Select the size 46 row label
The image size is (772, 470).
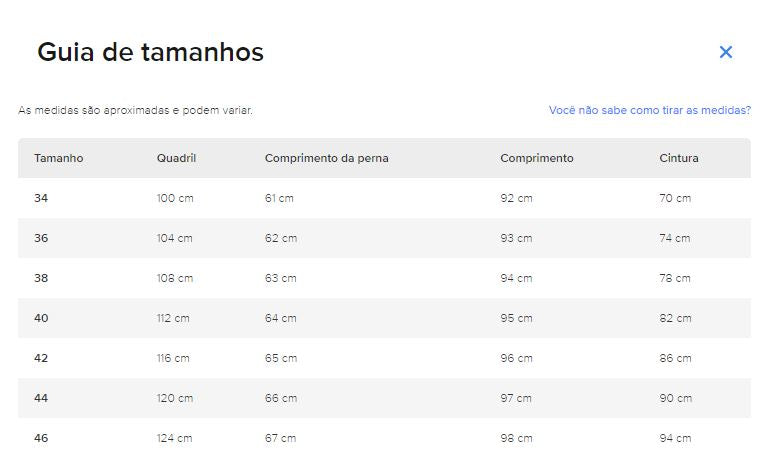click(x=41, y=438)
